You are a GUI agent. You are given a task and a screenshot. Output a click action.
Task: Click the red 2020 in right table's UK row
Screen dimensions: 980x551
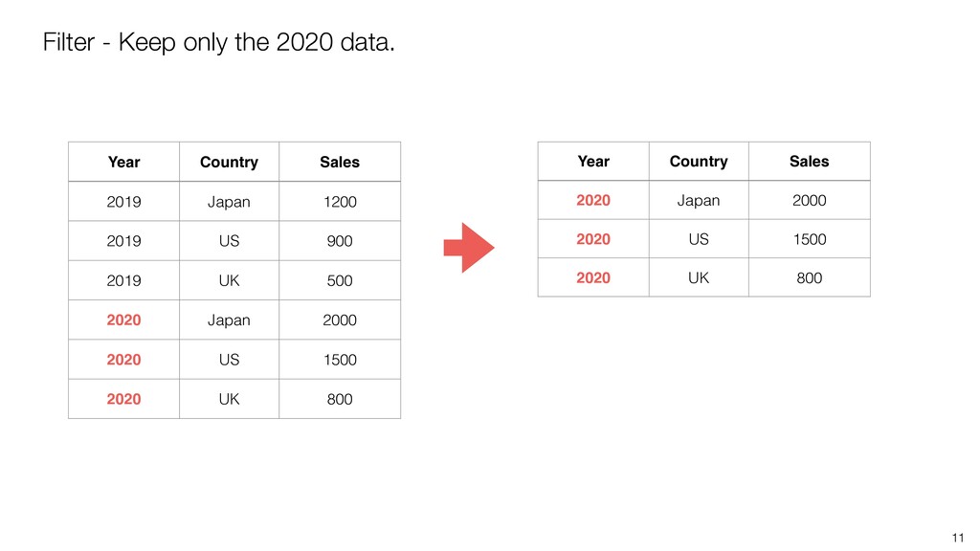point(593,278)
